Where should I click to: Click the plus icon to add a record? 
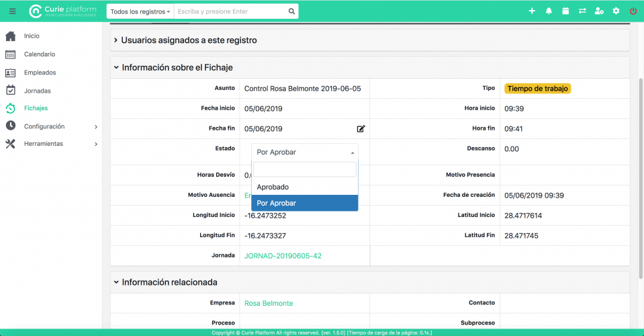click(532, 11)
